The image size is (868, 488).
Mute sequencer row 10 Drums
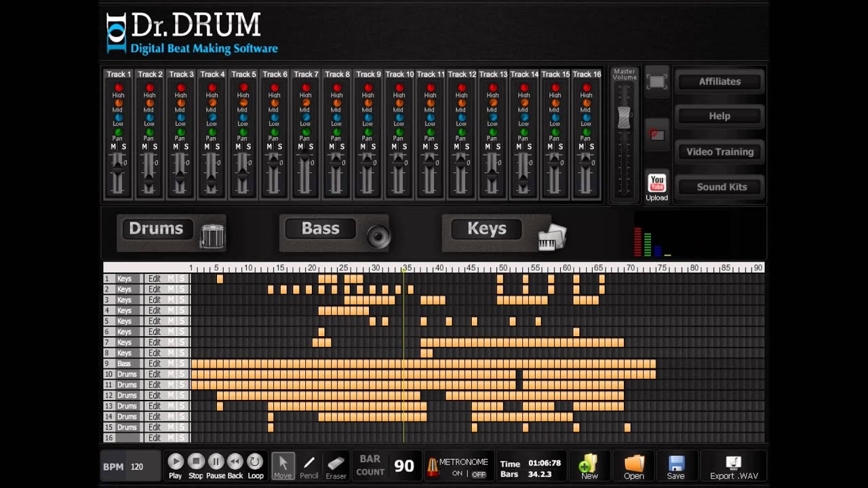pos(171,374)
